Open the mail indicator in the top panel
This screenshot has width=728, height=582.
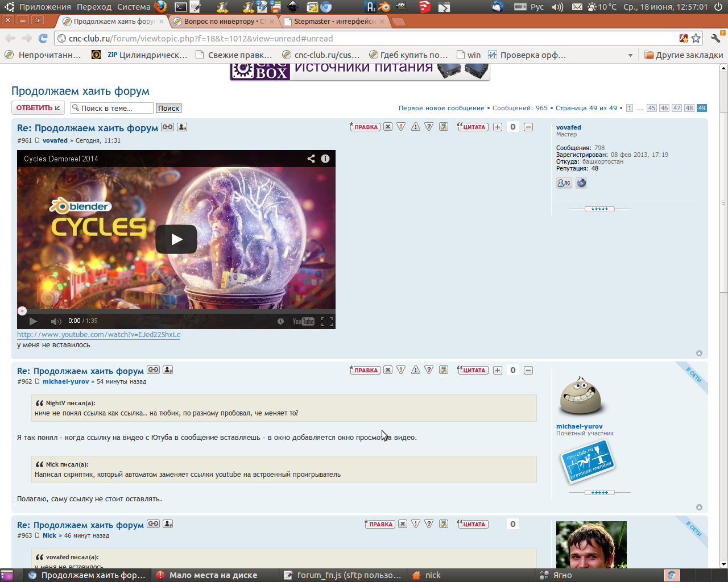(577, 7)
